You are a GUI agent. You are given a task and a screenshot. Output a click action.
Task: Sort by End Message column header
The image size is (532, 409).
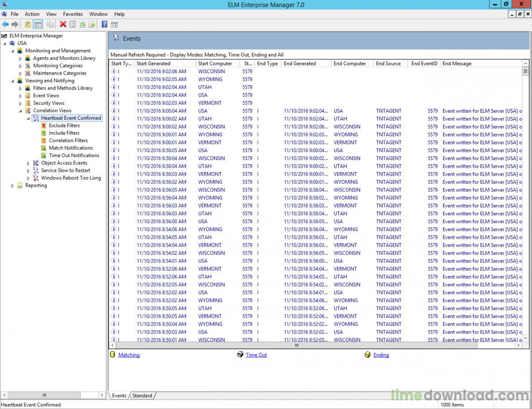click(481, 63)
